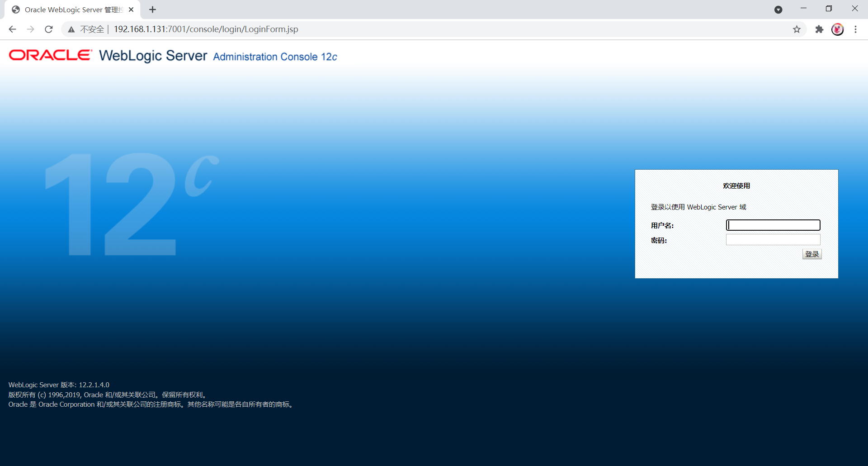Open the Chrome profile avatar
Viewport: 868px width, 466px height.
[x=837, y=29]
